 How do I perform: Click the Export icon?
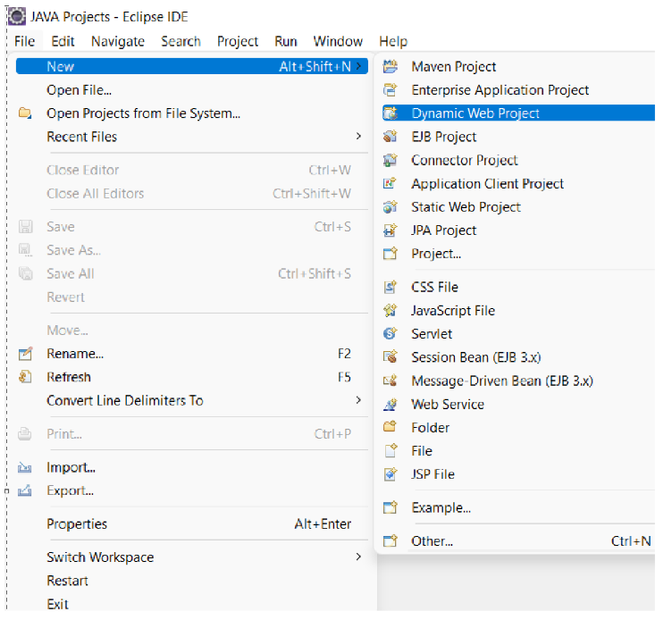tap(25, 490)
